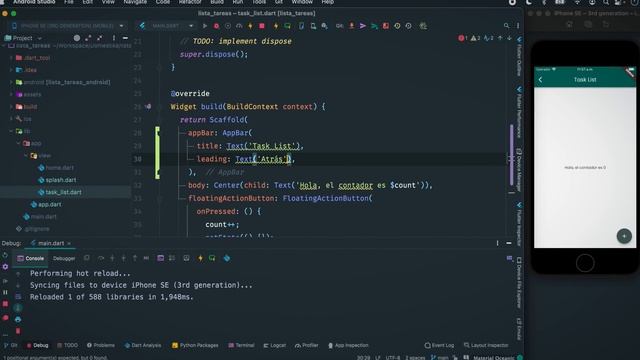This screenshot has width=640, height=360.
Task: Hide Debug panel with minus icon
Action: 509,243
